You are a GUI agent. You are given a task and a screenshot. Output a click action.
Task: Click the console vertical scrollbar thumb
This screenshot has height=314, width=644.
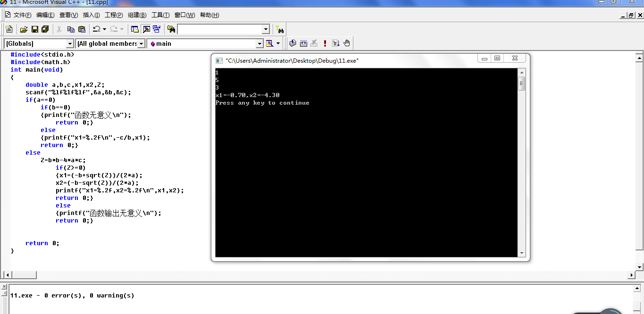pyautogui.click(x=521, y=83)
